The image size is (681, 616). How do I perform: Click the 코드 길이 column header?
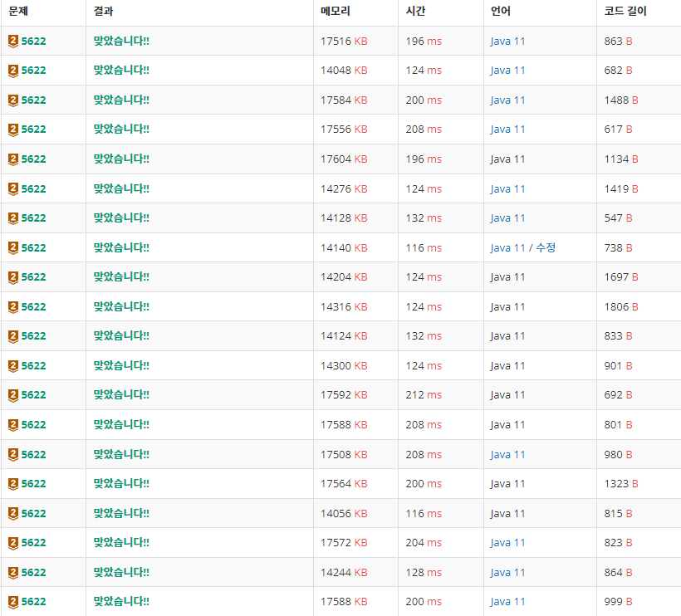tap(625, 12)
